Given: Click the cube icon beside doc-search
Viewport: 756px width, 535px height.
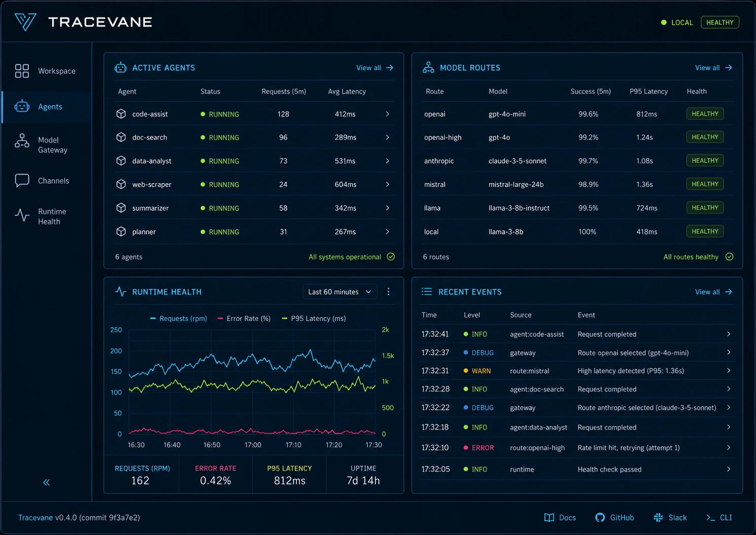Looking at the screenshot, I should [121, 137].
